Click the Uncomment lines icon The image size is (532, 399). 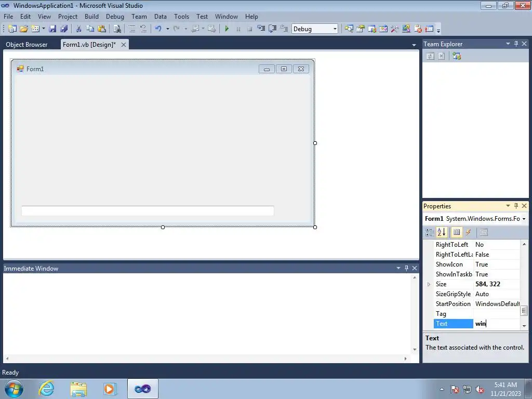(x=143, y=29)
